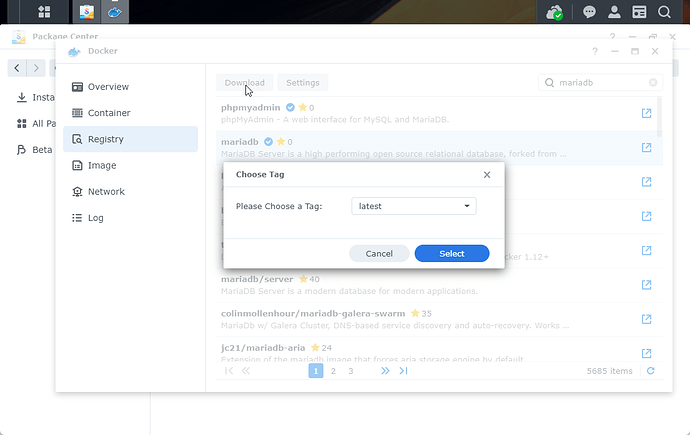Click the Download button in the registry toolbar

click(x=245, y=83)
